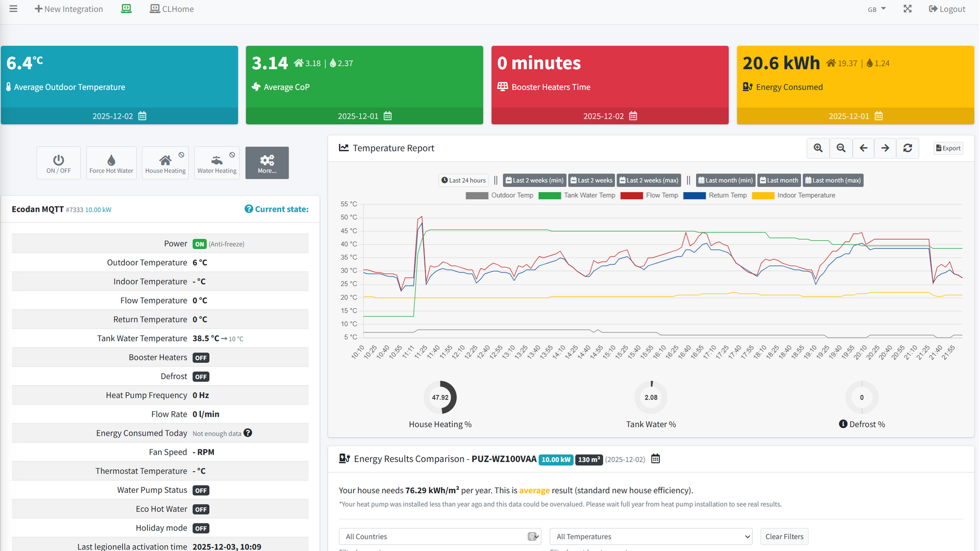Open the calendar icon next to Energy Results date
The image size is (980, 551).
tap(655, 459)
